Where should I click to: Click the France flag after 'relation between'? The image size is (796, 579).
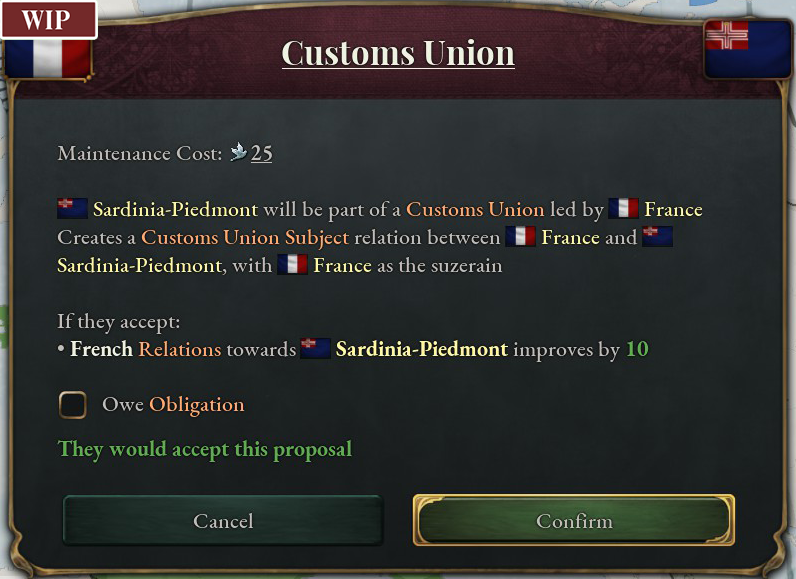coord(520,237)
